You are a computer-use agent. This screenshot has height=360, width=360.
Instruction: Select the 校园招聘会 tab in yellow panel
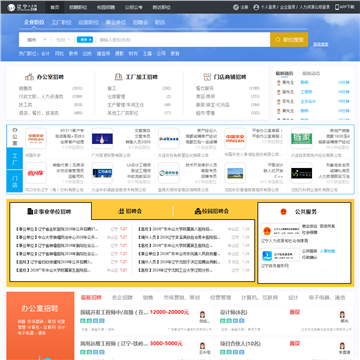[x=212, y=211]
